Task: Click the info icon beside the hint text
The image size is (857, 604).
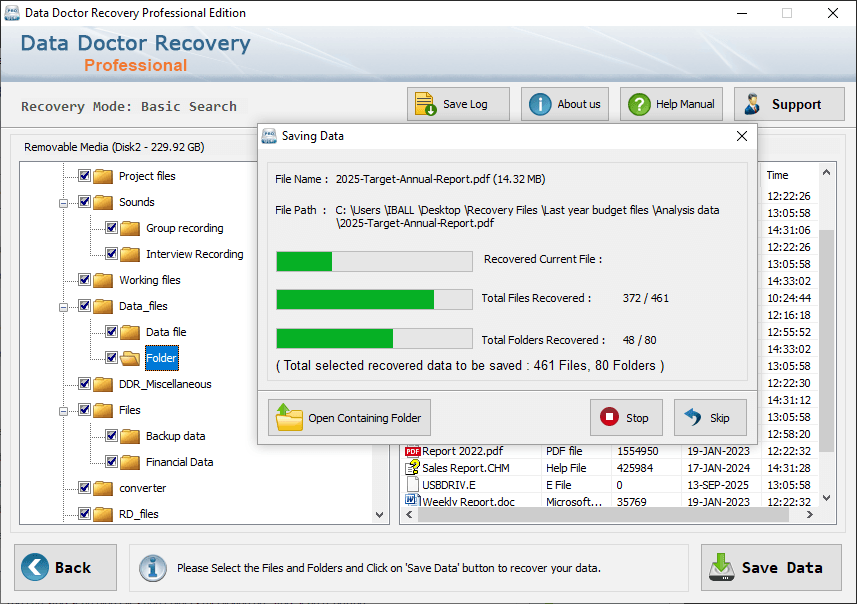Action: click(152, 568)
